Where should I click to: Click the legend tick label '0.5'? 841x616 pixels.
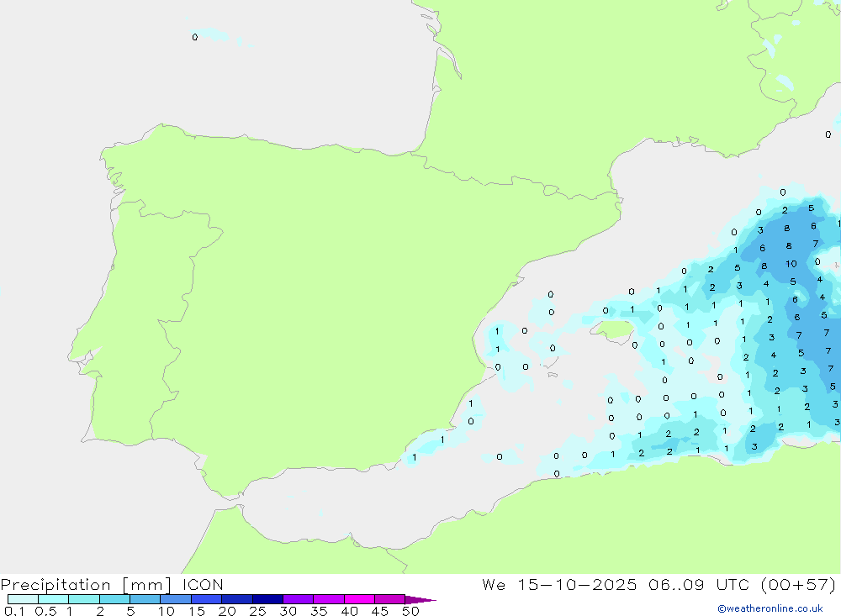click(45, 611)
